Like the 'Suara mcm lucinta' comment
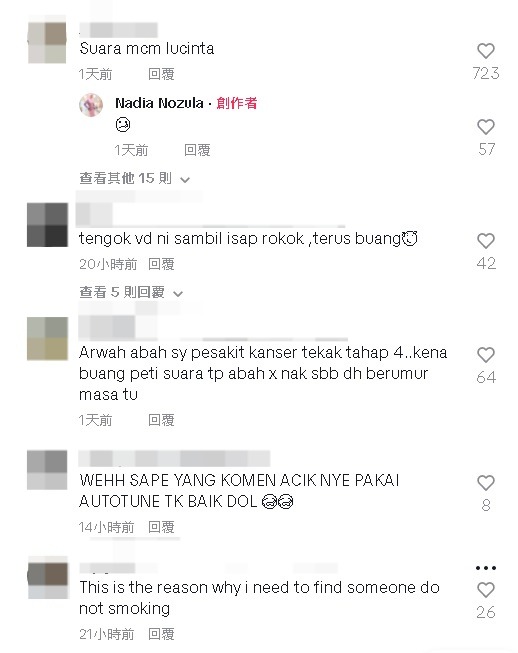Viewport: 518px width, 653px height. (x=486, y=51)
